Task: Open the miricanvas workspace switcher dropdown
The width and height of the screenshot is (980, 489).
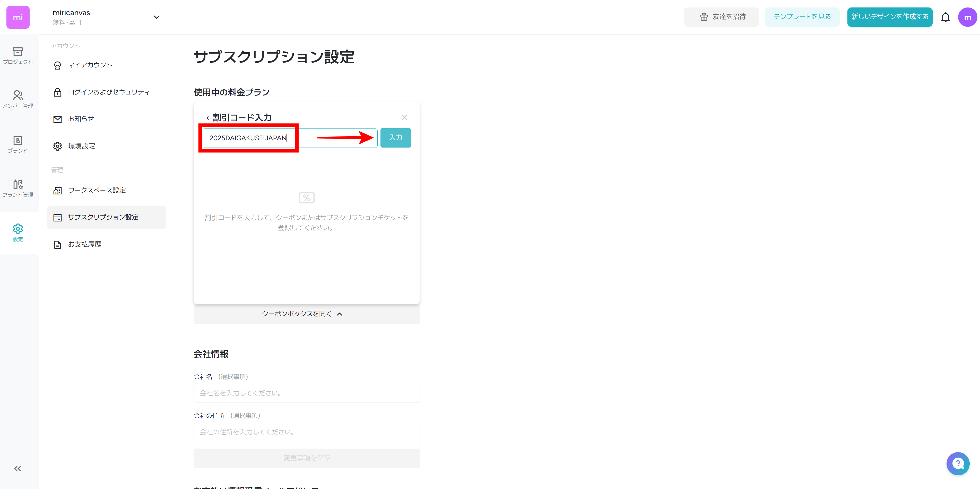Action: [x=156, y=17]
